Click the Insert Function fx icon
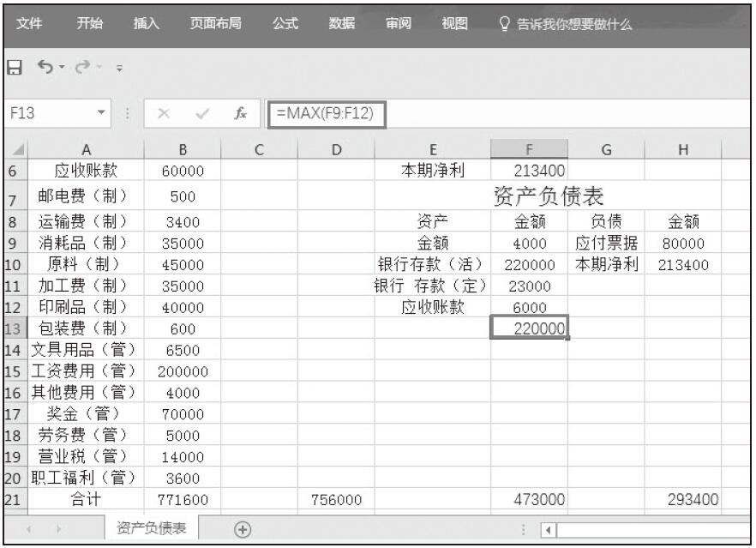This screenshot has height=548, width=756. [242, 114]
